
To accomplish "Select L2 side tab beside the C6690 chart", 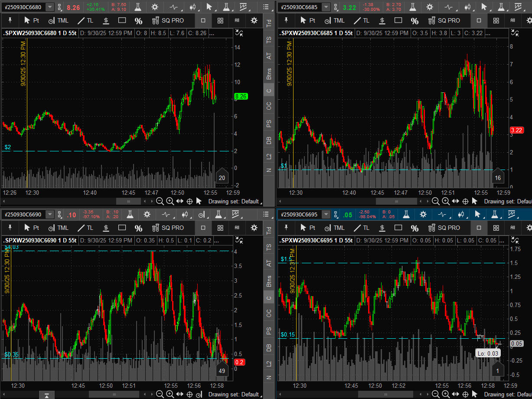I will [x=269, y=363].
